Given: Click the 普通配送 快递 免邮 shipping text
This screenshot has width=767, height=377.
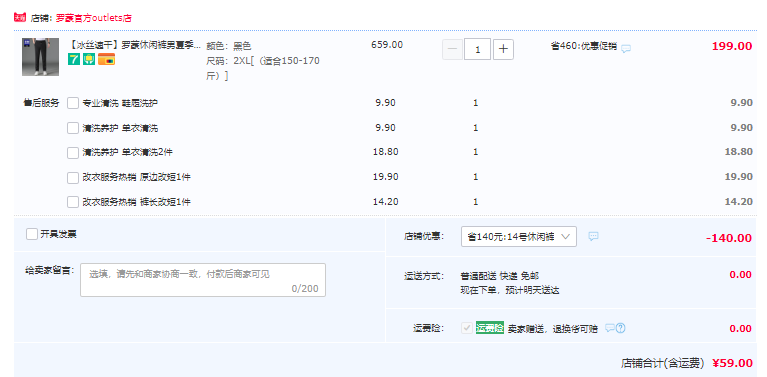Looking at the screenshot, I should click(500, 276).
